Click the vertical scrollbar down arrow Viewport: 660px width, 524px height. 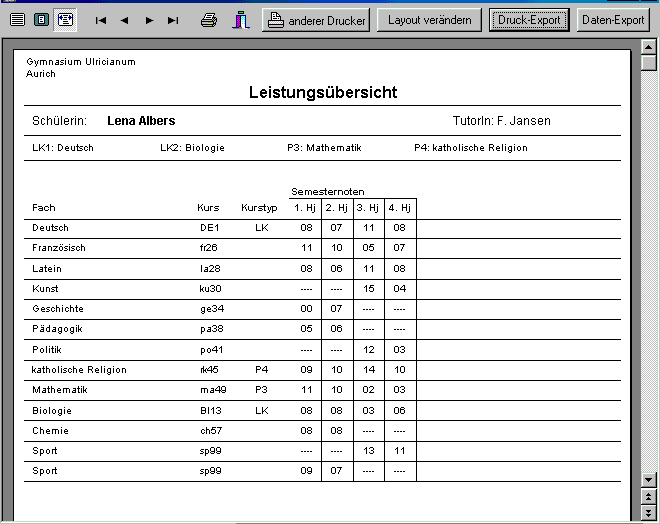pos(649,480)
